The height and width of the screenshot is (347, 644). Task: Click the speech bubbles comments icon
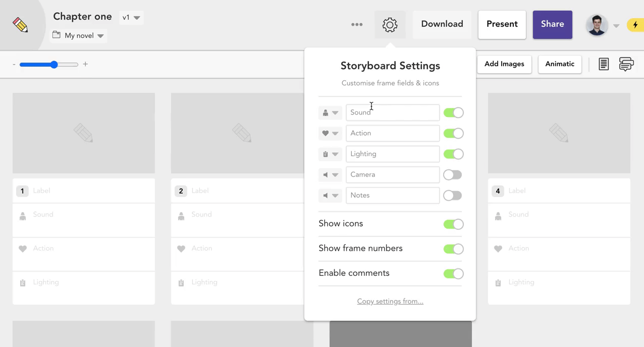click(x=626, y=64)
